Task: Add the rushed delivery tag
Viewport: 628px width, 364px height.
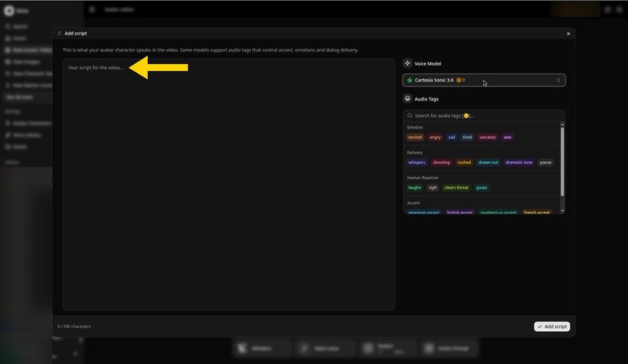Action: tap(464, 162)
